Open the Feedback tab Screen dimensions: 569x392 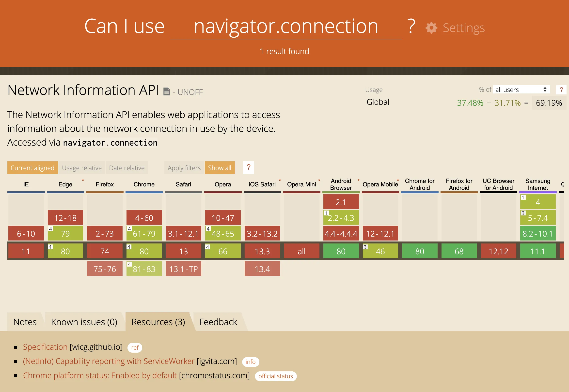[x=218, y=322]
